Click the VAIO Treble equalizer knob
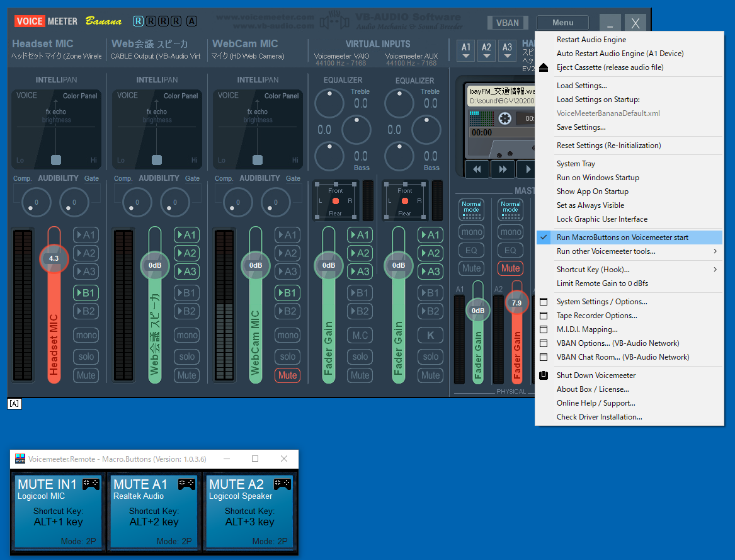 tap(329, 103)
